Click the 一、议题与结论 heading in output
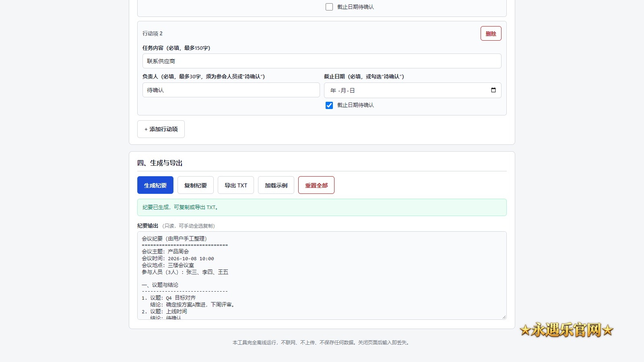The image size is (644, 362). point(160,285)
